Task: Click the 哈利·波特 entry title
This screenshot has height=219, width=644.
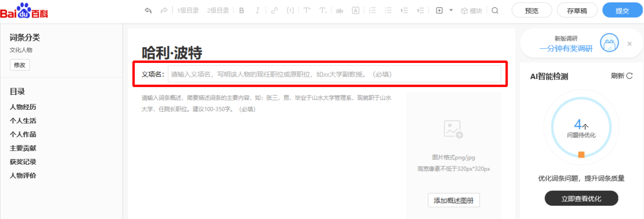Action: point(172,52)
